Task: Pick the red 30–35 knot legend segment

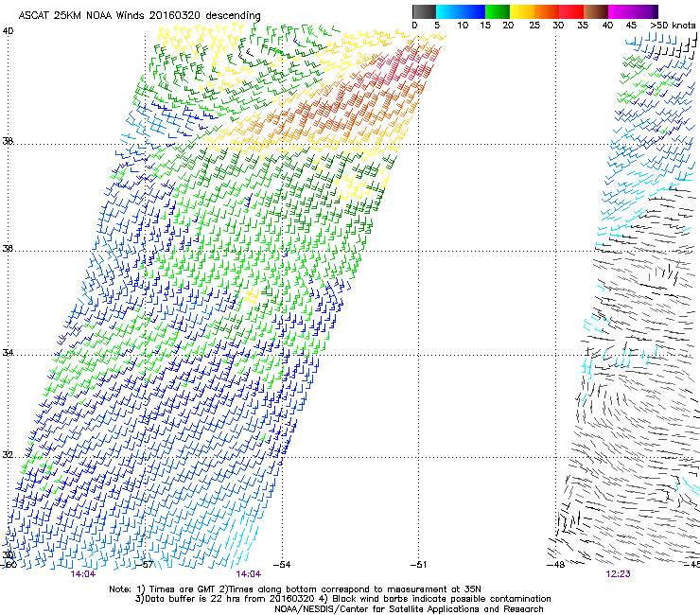Action: point(571,11)
